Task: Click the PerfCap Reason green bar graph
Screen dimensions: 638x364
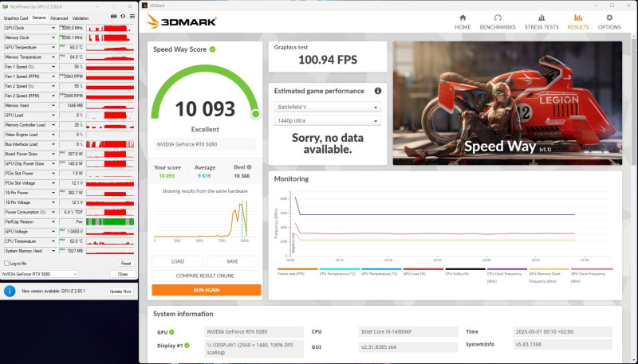Action: [110, 221]
